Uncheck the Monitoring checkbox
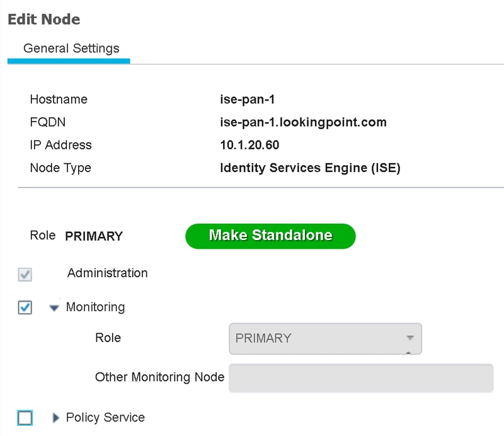The height and width of the screenshot is (436, 504). [25, 307]
